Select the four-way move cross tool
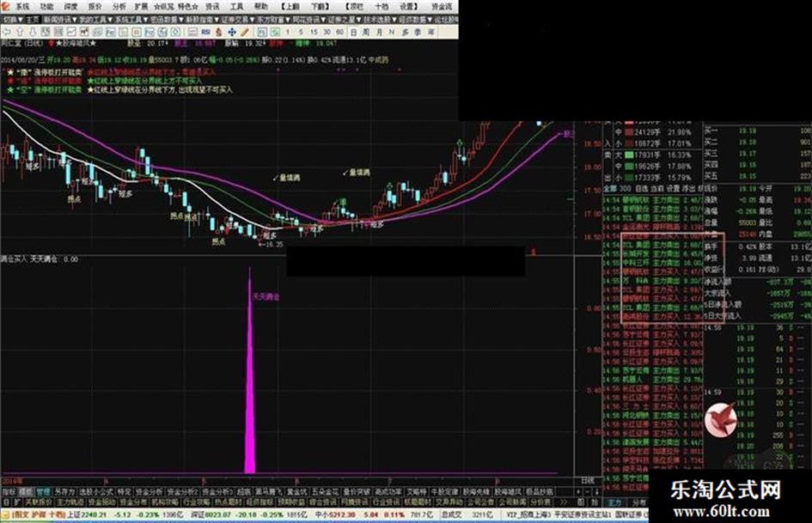Image resolution: width=812 pixels, height=523 pixels. (x=231, y=32)
